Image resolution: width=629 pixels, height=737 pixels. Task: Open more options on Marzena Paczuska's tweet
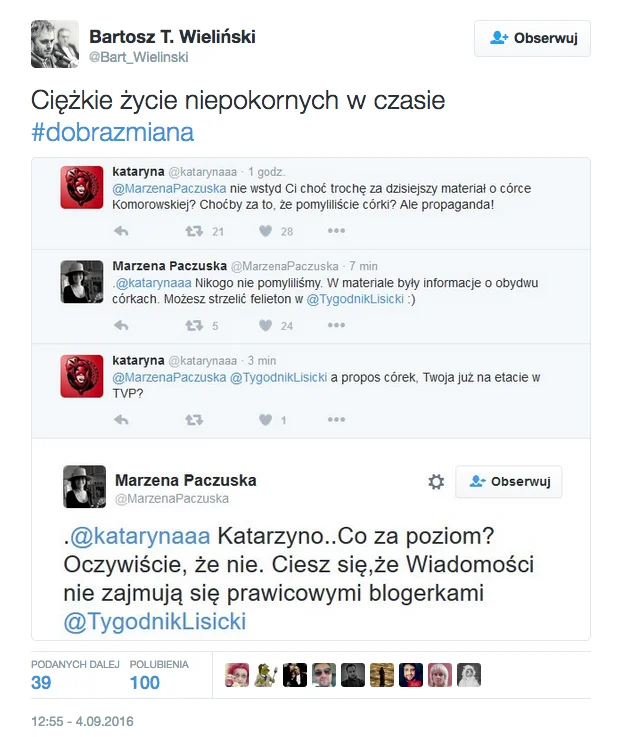(x=336, y=325)
